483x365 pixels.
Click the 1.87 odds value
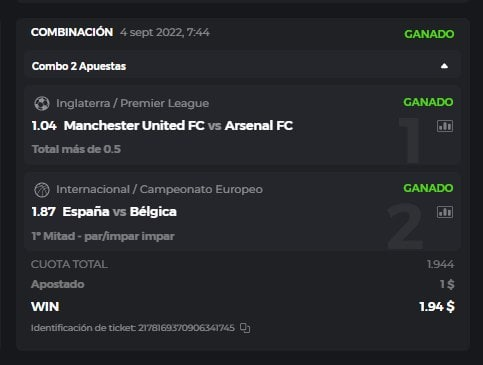click(x=44, y=212)
